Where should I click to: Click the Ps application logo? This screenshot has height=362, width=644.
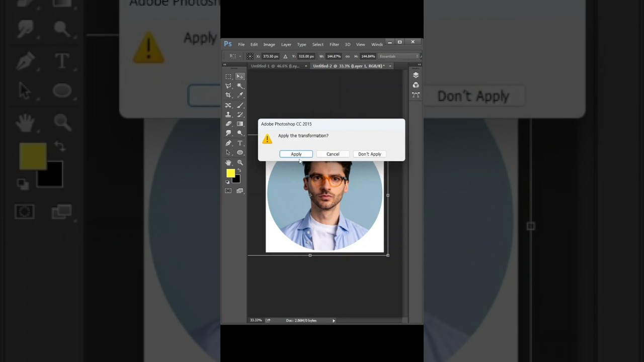[x=228, y=44]
